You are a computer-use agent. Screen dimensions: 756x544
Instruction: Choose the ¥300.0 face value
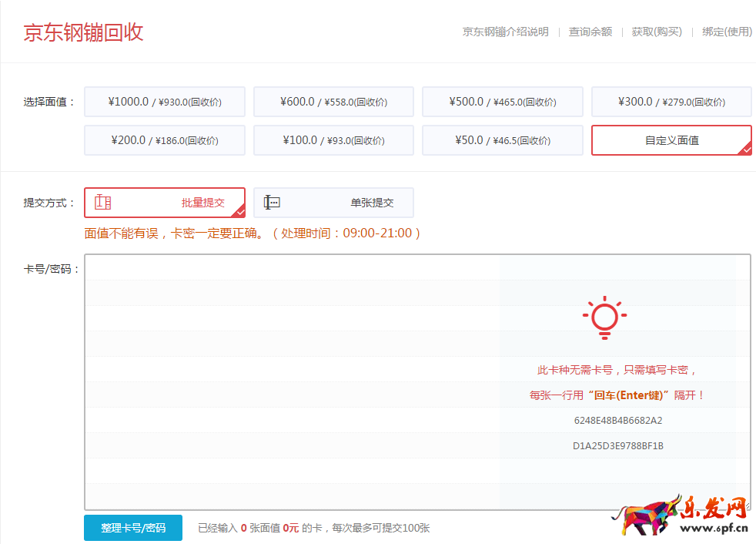click(x=671, y=102)
